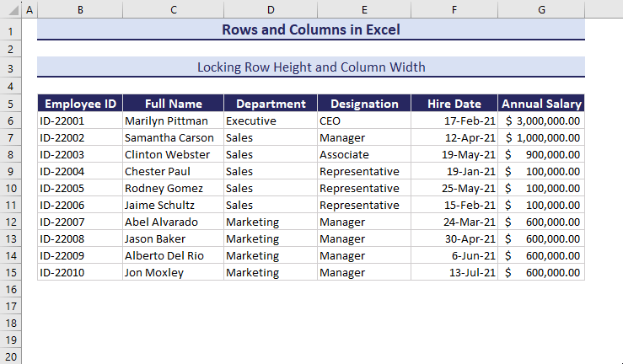Click Locking Row Height and Column Width subtitle
The height and width of the screenshot is (364, 623).
(310, 67)
